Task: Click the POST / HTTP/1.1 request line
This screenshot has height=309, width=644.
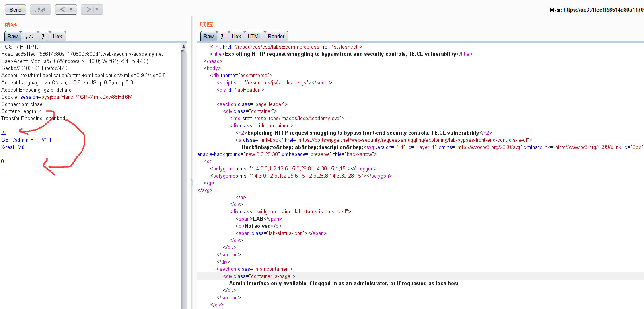Action: coord(21,47)
